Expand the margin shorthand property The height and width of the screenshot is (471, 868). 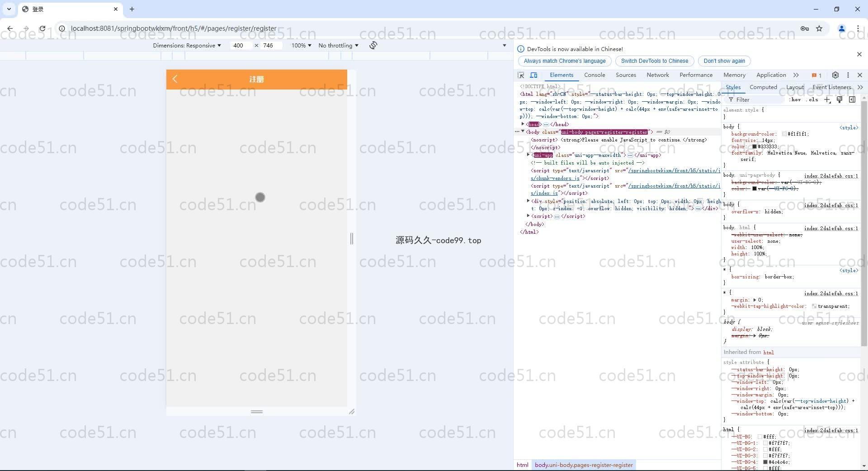755,300
